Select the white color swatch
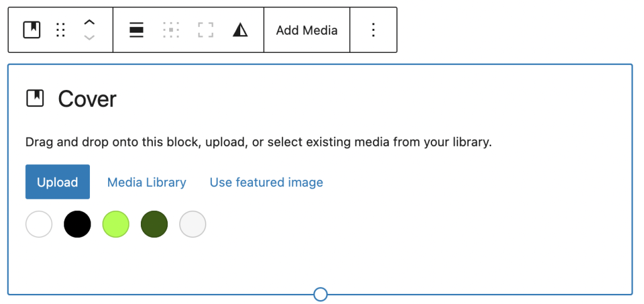 [x=39, y=224]
